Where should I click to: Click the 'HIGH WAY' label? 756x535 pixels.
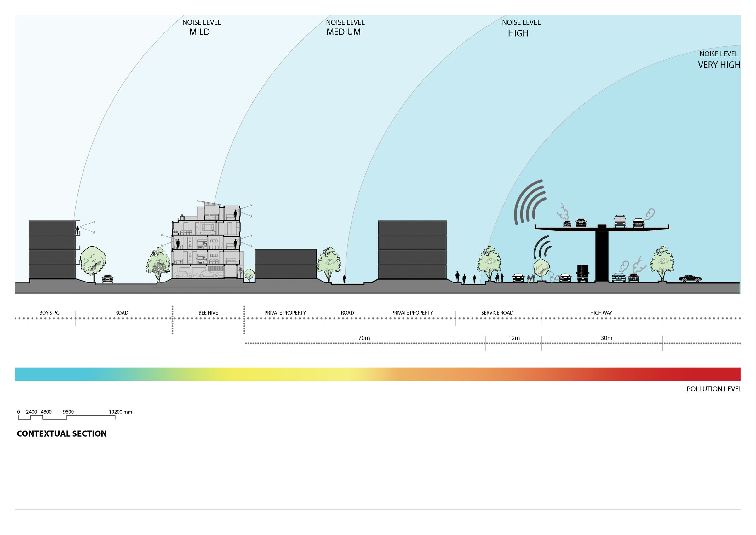tap(601, 313)
